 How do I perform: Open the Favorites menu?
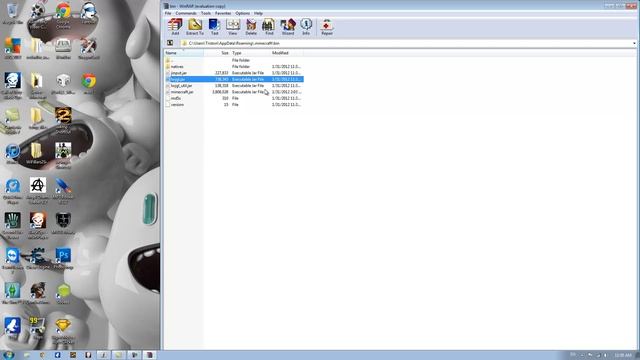click(223, 13)
